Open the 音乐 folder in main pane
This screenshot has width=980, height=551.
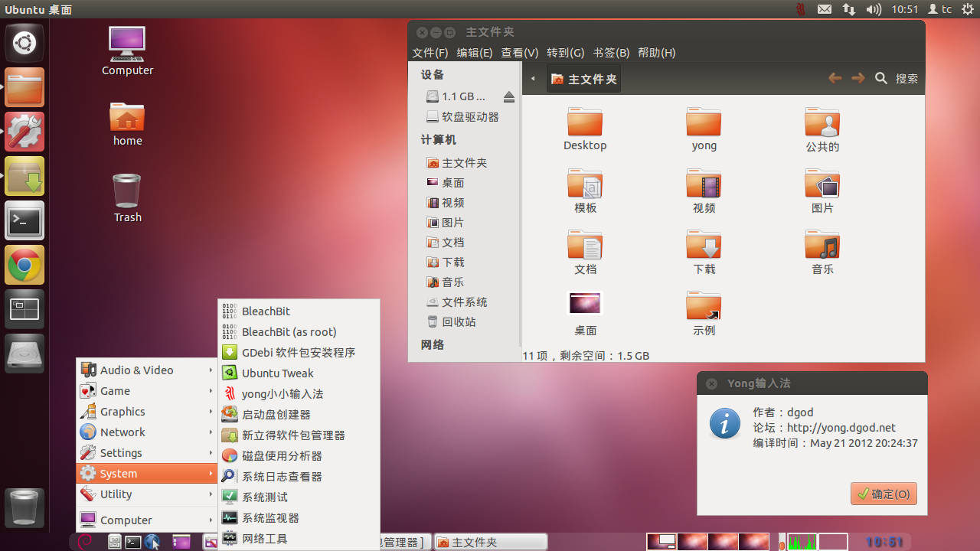823,253
